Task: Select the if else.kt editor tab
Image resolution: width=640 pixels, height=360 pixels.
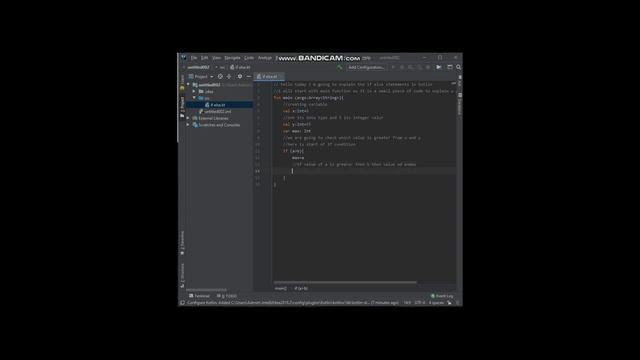Action: pos(269,76)
